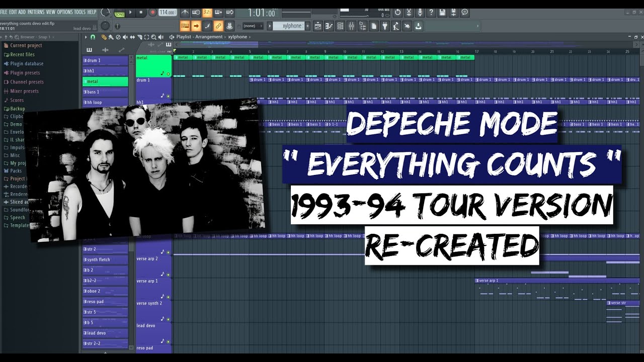Open the plugin picker (plug icon)
The image size is (644, 362).
(385, 26)
